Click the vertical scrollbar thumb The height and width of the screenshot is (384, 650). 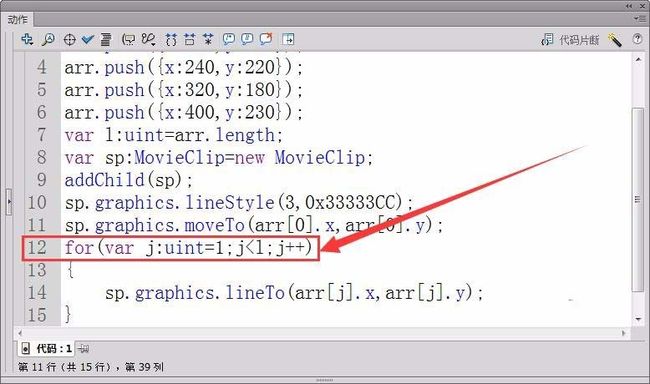(x=638, y=199)
